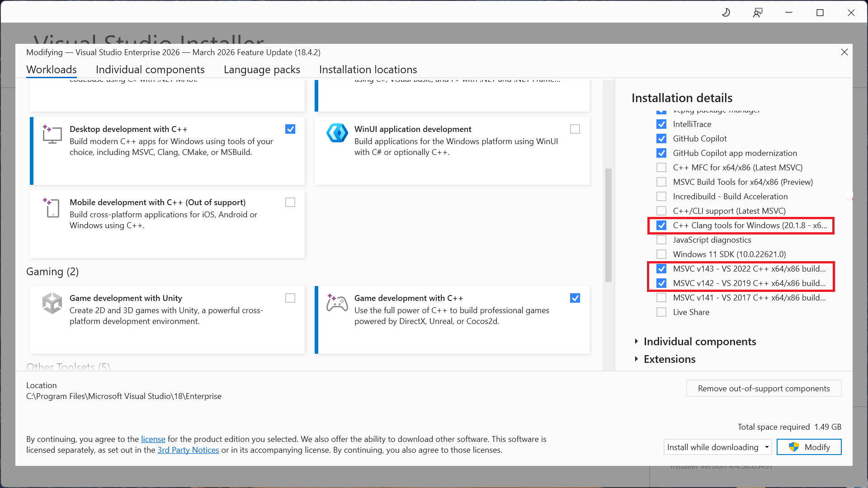This screenshot has width=868, height=488.
Task: Check Windows 11 SDK (10.0.22621.0)
Action: (661, 254)
